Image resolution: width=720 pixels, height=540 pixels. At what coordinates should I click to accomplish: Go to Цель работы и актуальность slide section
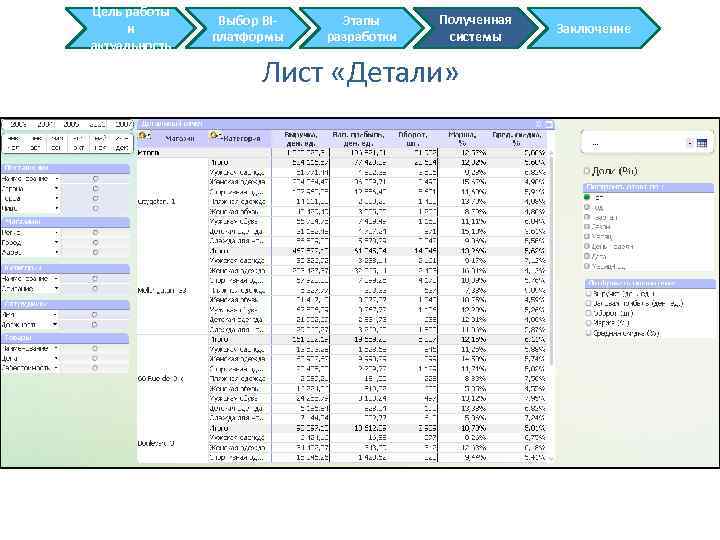131,28
